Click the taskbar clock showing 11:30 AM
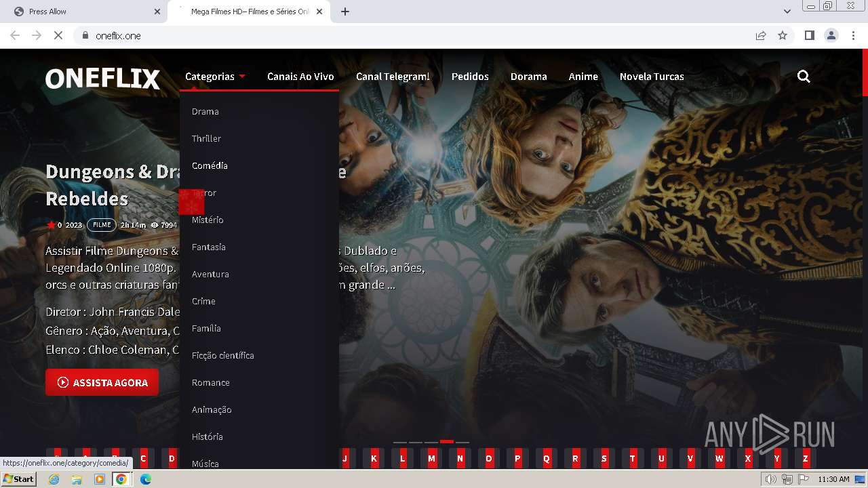This screenshot has height=488, width=868. tap(833, 479)
